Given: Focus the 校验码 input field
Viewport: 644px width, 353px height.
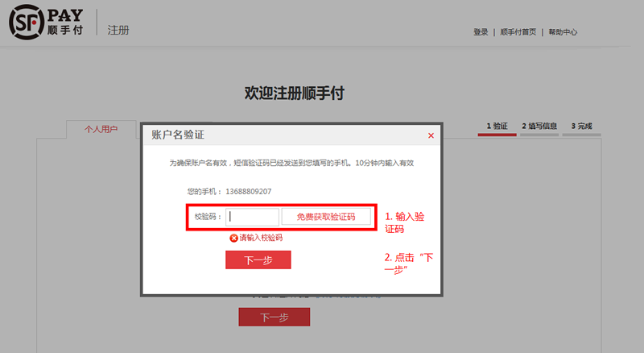Looking at the screenshot, I should (x=252, y=217).
